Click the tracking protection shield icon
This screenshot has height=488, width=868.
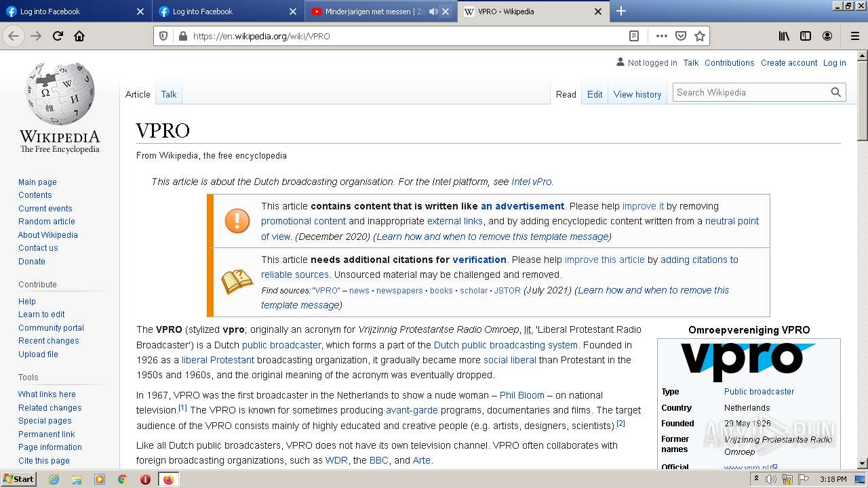(x=164, y=36)
